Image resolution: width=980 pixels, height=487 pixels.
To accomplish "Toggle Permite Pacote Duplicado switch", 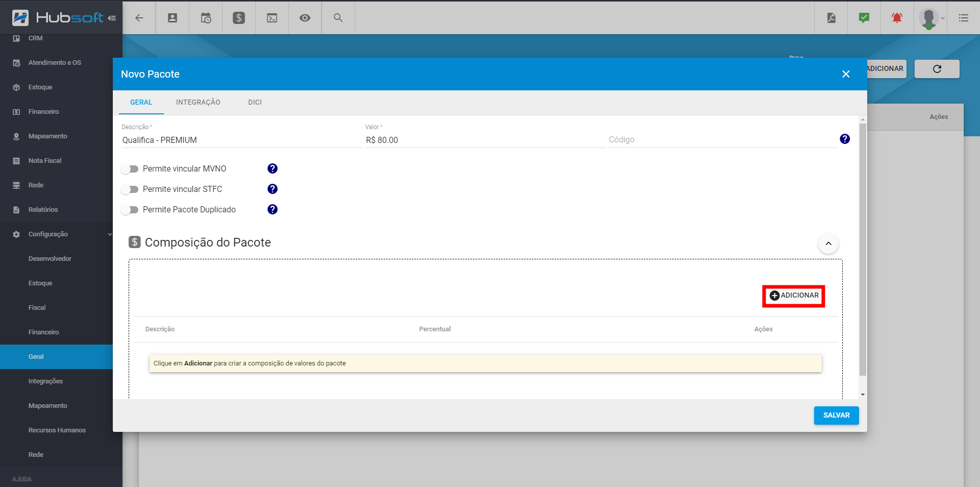I will point(130,210).
